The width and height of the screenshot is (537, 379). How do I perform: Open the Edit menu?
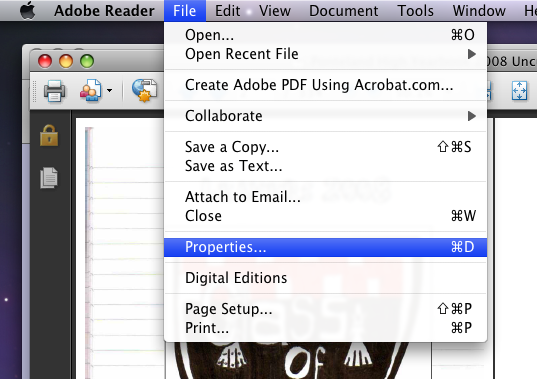click(x=227, y=11)
